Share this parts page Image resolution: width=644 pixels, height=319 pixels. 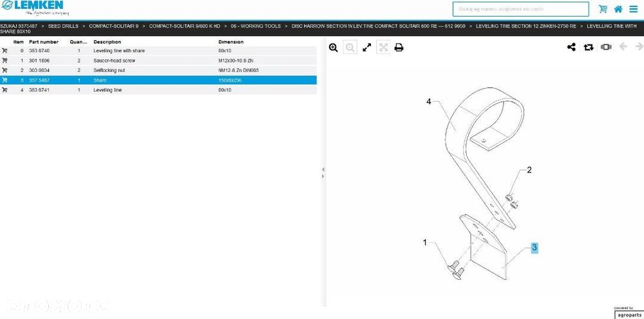point(571,47)
